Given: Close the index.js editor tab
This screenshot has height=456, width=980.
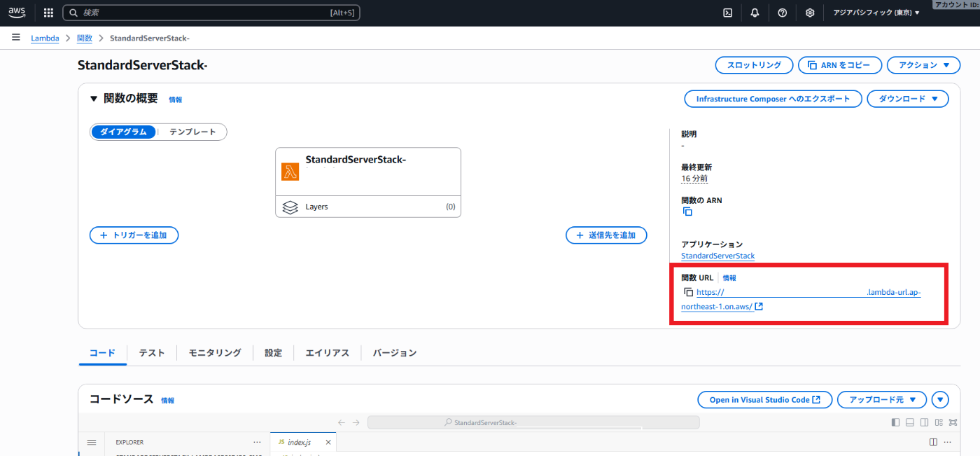Looking at the screenshot, I should [x=328, y=443].
